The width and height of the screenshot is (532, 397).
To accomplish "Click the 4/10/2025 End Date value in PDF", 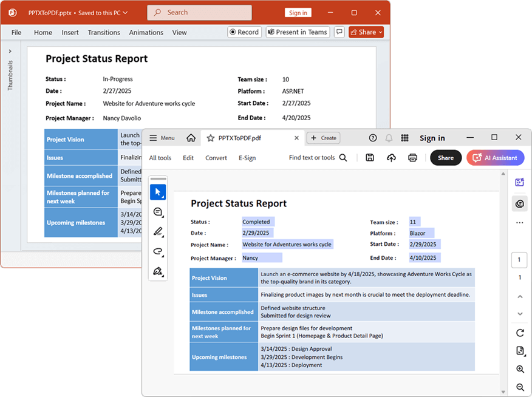I will pyautogui.click(x=425, y=257).
